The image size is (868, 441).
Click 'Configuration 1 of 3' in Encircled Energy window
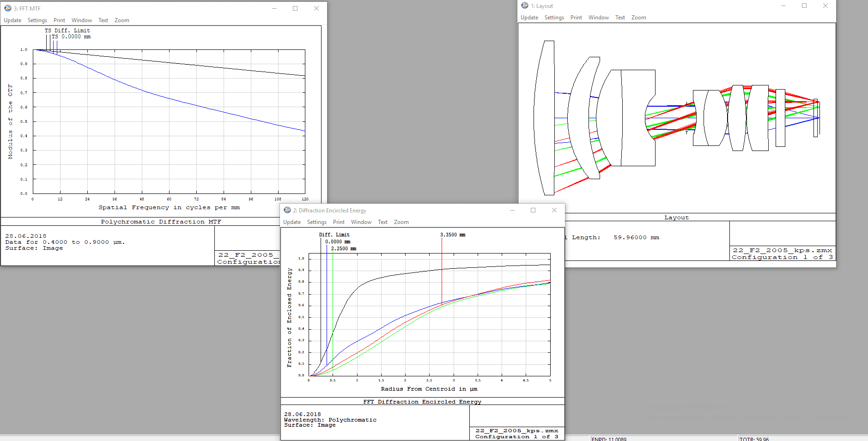[517, 436]
